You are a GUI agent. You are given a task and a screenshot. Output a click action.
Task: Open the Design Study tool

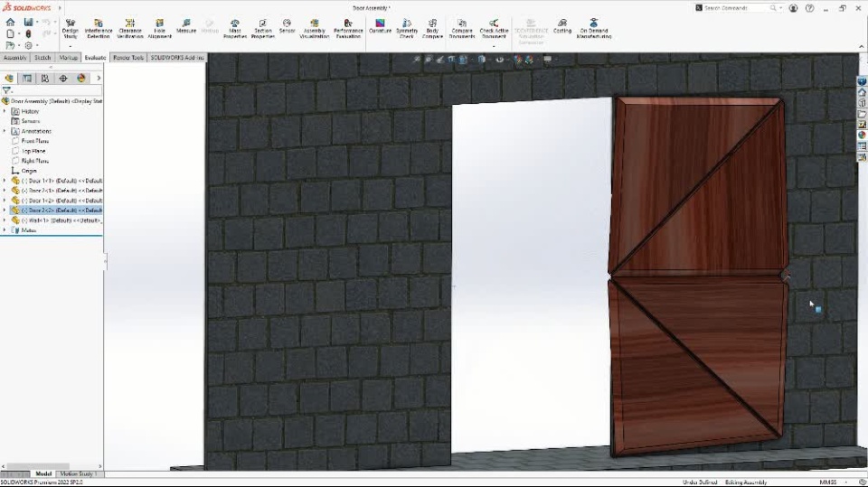pos(71,28)
